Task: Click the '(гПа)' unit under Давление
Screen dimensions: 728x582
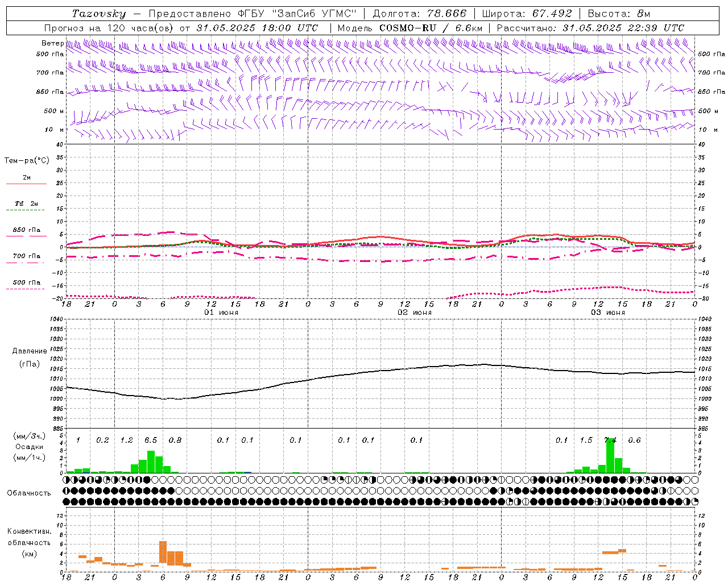Action: pyautogui.click(x=30, y=364)
